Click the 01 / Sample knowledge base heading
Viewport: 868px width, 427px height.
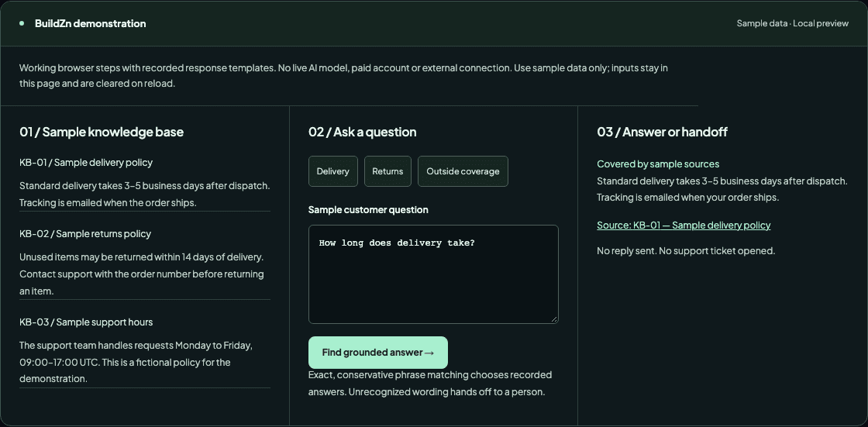[x=102, y=132]
